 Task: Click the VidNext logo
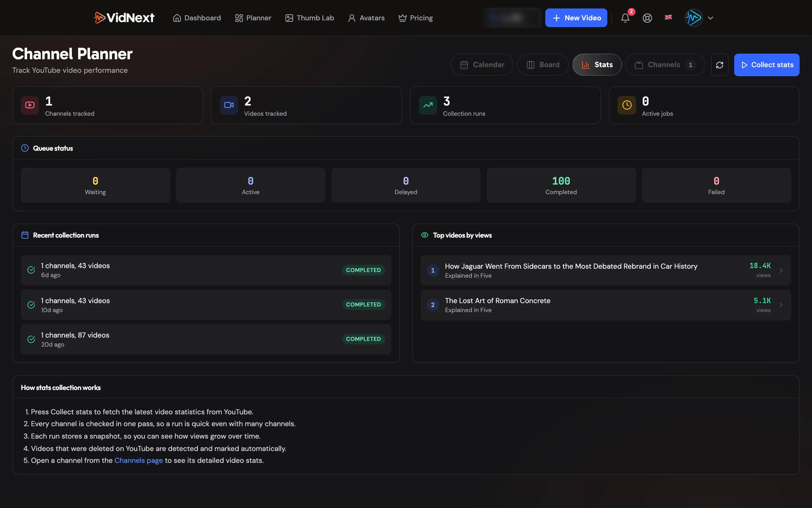coord(124,18)
